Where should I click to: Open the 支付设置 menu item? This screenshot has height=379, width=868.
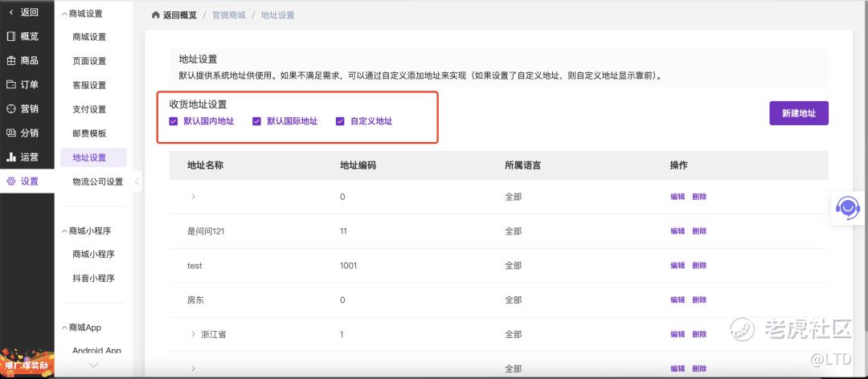[x=89, y=109]
